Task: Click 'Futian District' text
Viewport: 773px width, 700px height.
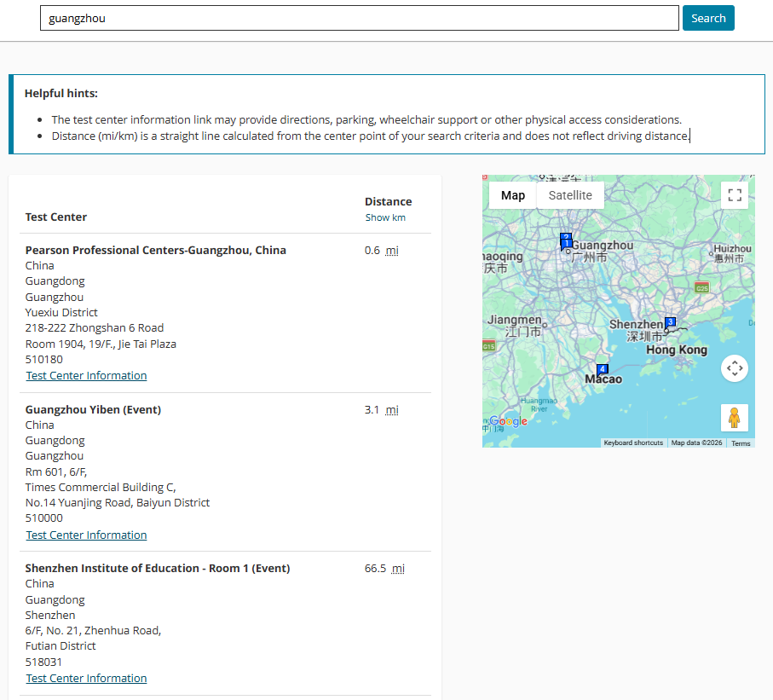Action: point(61,645)
